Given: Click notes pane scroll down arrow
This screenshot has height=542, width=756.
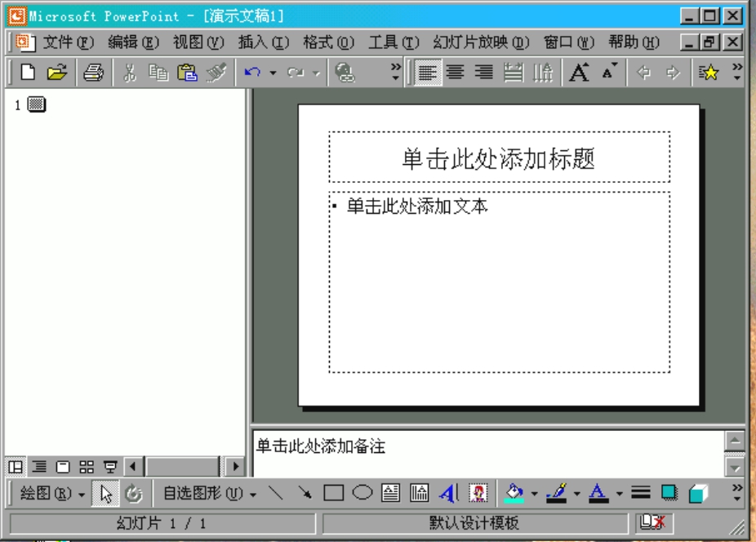Looking at the screenshot, I should [735, 467].
